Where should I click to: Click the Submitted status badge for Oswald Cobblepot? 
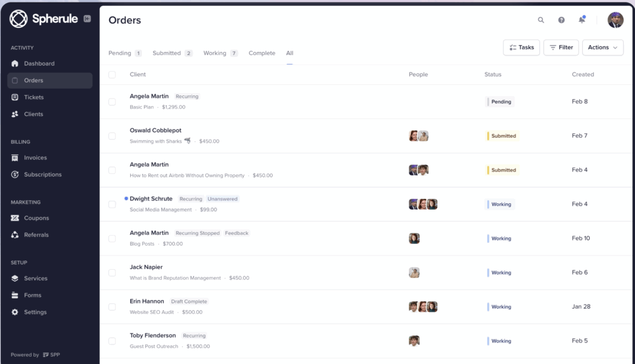(x=502, y=136)
